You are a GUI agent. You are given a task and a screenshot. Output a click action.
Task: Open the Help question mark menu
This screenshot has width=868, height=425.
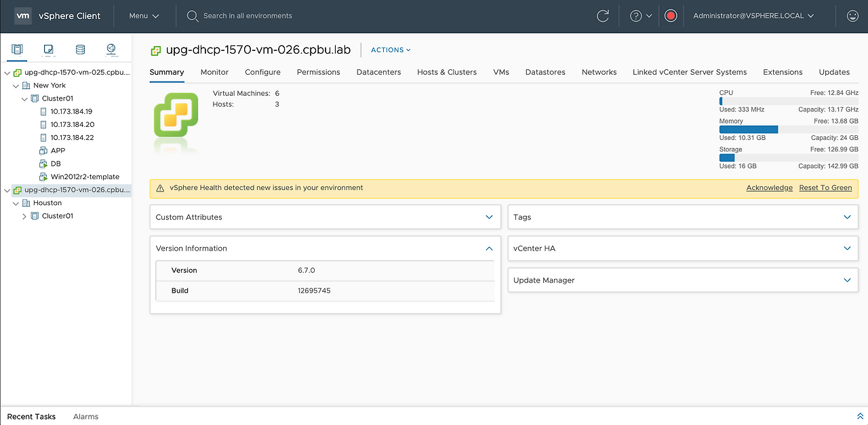pyautogui.click(x=636, y=16)
